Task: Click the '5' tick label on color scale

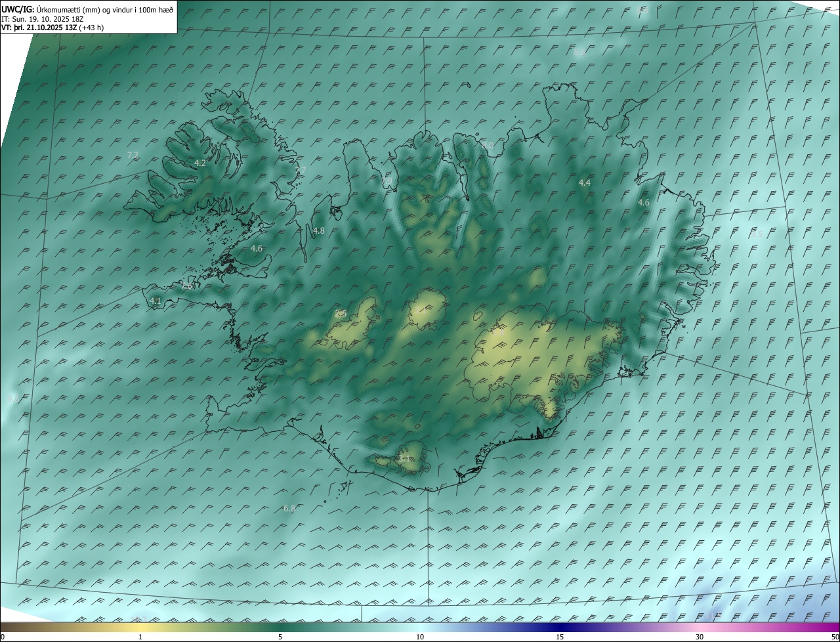Action: 280,637
